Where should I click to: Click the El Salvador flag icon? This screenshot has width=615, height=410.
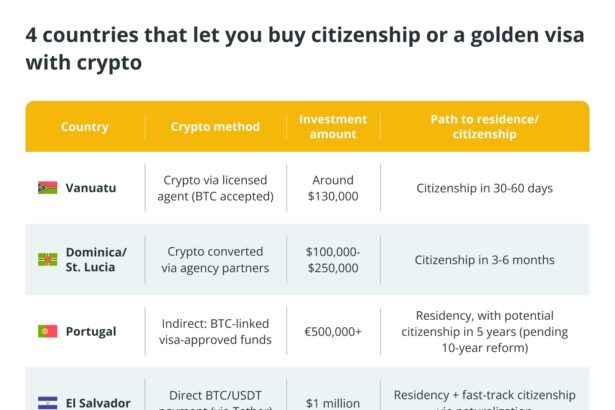[x=47, y=402]
